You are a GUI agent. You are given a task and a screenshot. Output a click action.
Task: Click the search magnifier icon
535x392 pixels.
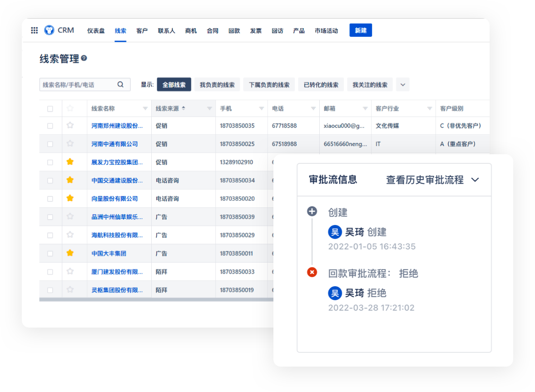tap(120, 84)
